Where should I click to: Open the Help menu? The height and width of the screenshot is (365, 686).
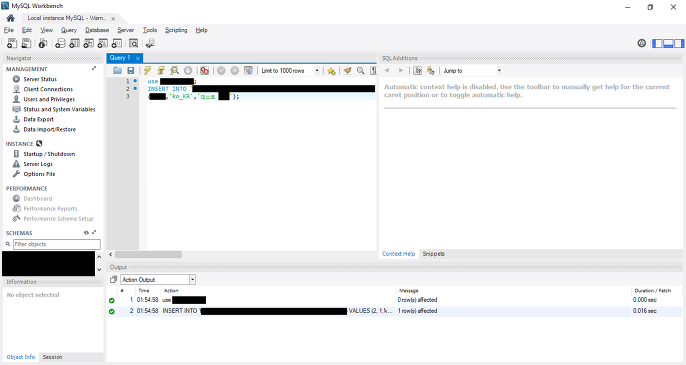tap(201, 30)
